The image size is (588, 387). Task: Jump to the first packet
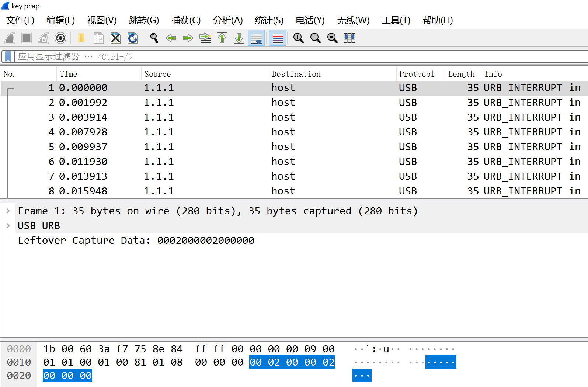(x=222, y=38)
